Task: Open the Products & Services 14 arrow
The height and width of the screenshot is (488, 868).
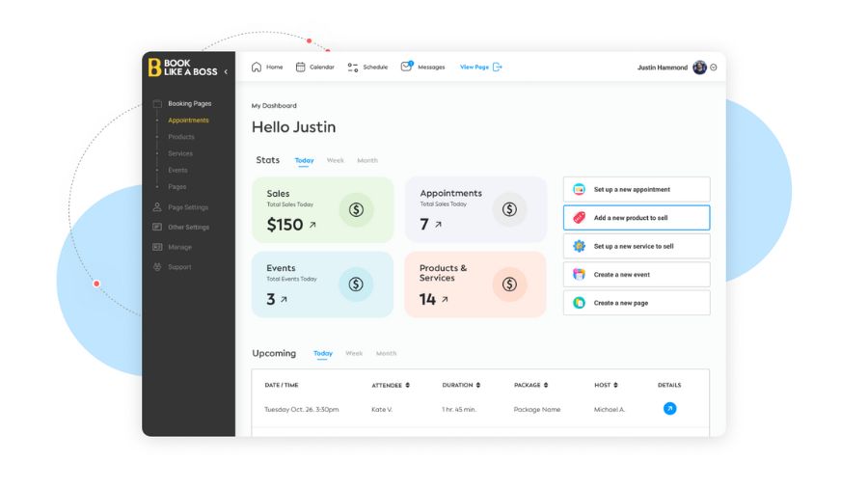Action: 445,299
